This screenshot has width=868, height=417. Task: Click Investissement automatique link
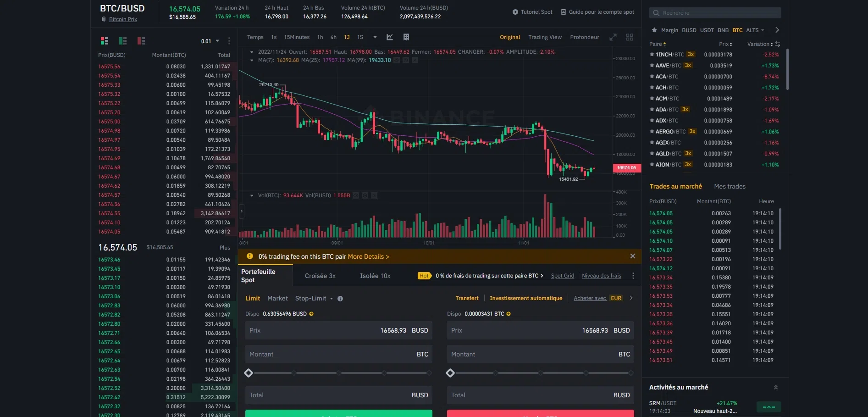[526, 298]
